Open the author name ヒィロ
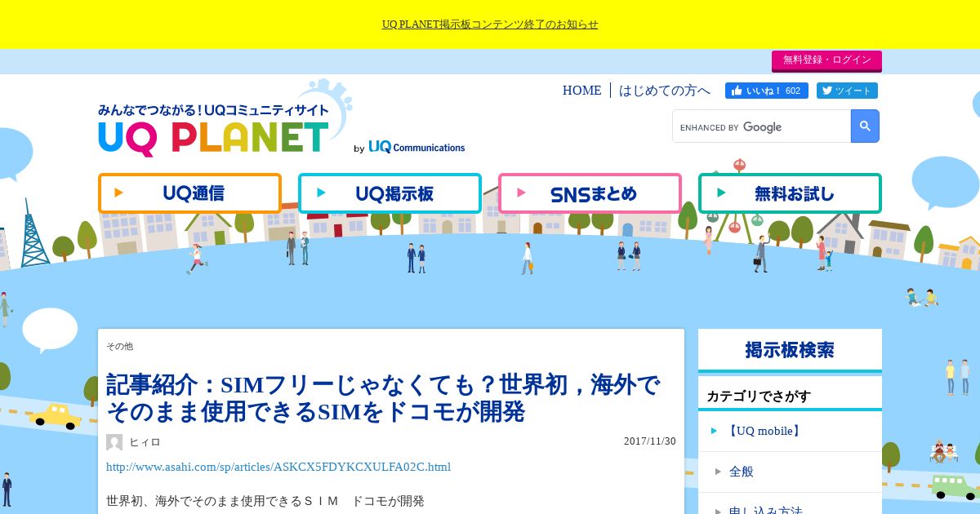Image resolution: width=980 pixels, height=514 pixels. click(145, 442)
